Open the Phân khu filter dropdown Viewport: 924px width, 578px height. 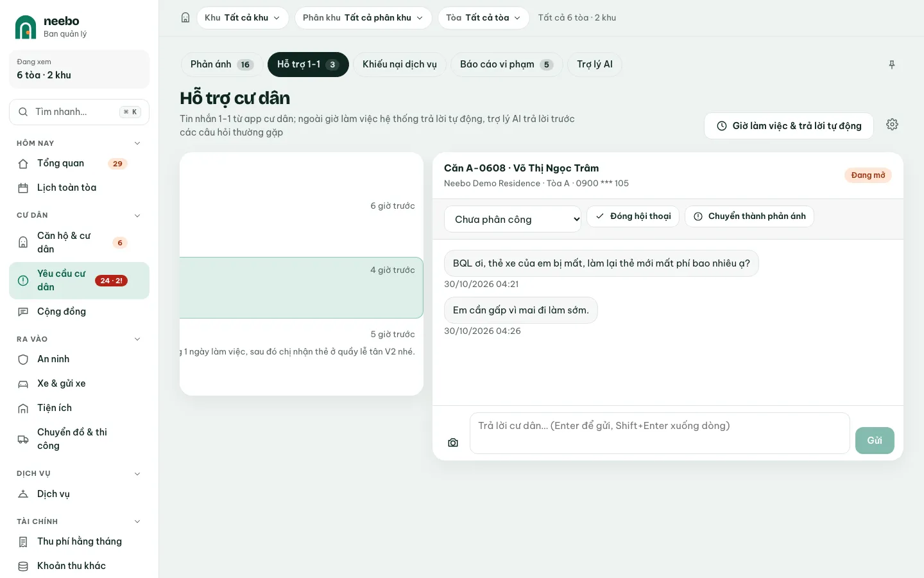[x=363, y=18]
